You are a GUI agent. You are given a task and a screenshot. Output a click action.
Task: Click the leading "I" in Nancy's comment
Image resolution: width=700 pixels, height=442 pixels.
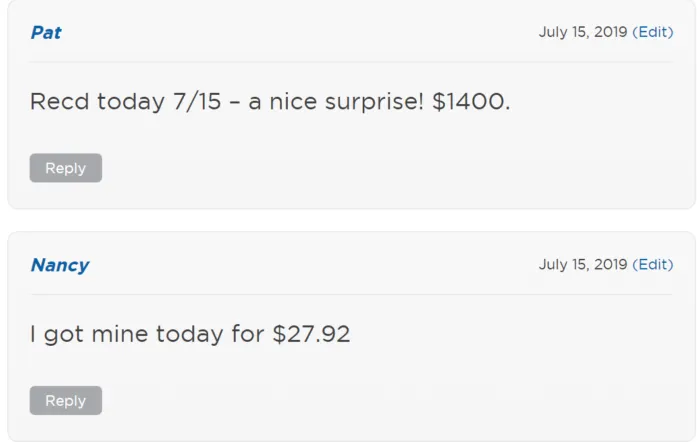tap(33, 334)
